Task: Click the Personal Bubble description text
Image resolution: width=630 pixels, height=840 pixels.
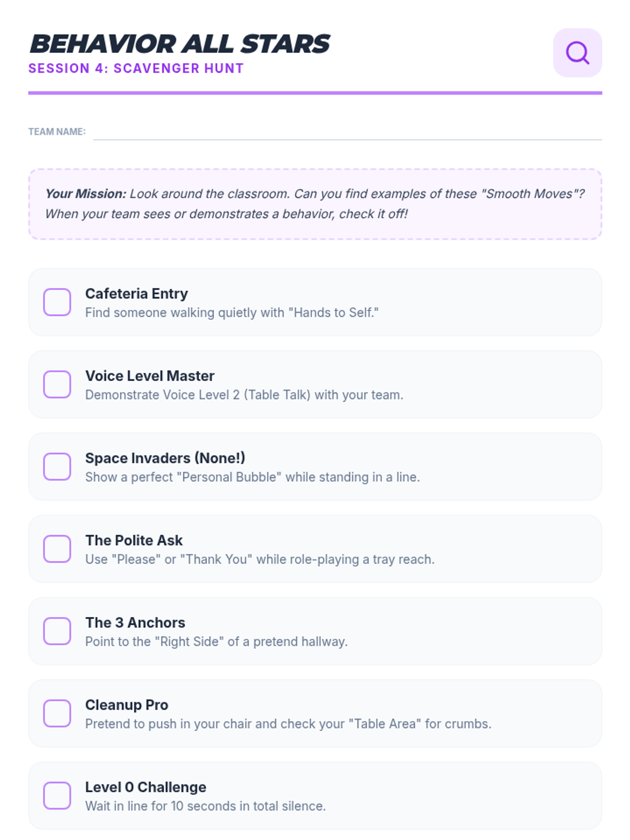Action: [253, 477]
